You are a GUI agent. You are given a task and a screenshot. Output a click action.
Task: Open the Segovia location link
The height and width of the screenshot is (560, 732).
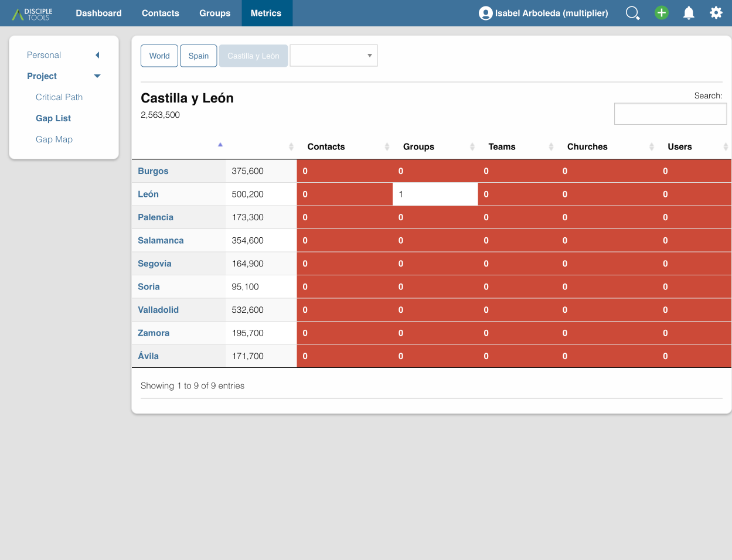pyautogui.click(x=155, y=264)
